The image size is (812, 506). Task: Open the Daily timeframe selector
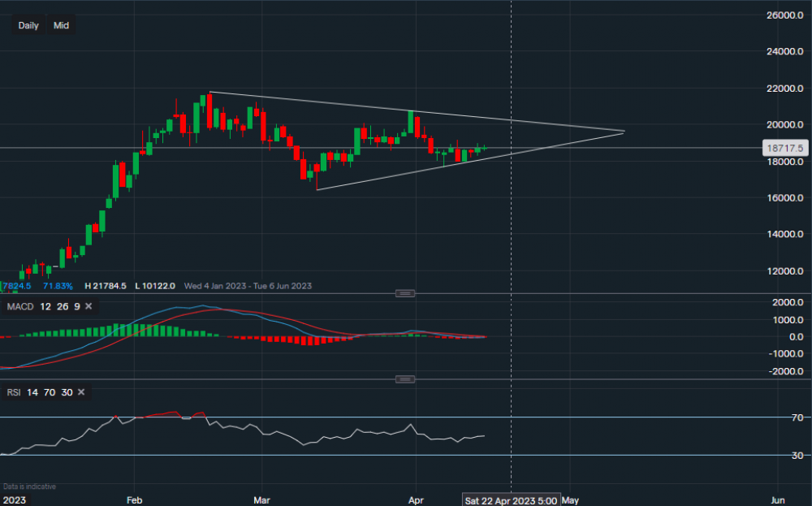(28, 25)
